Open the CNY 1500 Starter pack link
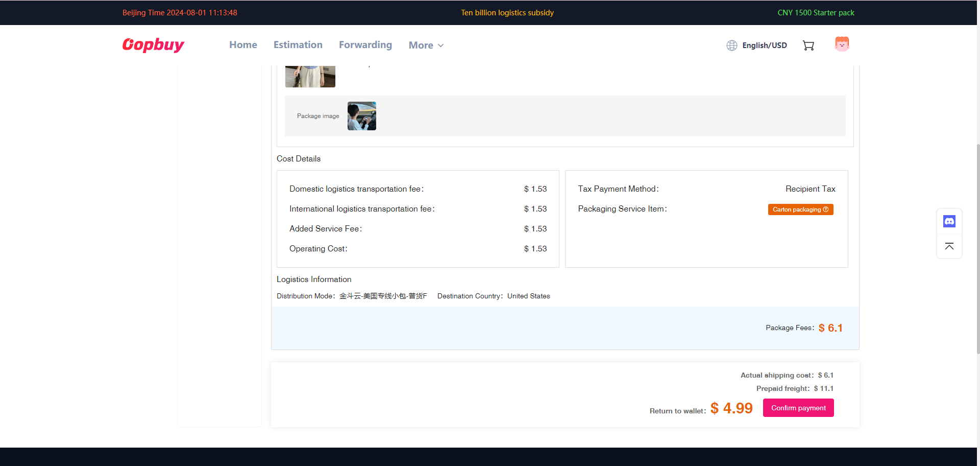 click(816, 13)
